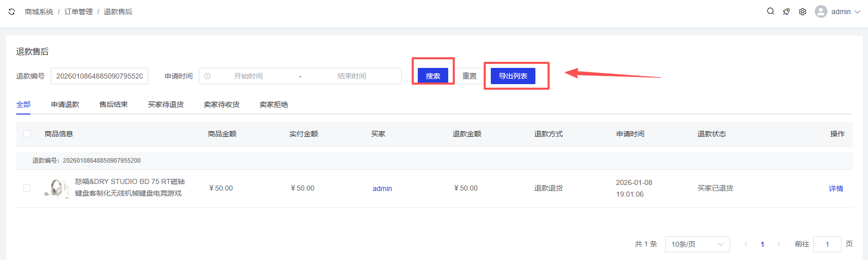
Task: Open the search icon in top bar
Action: pos(770,11)
